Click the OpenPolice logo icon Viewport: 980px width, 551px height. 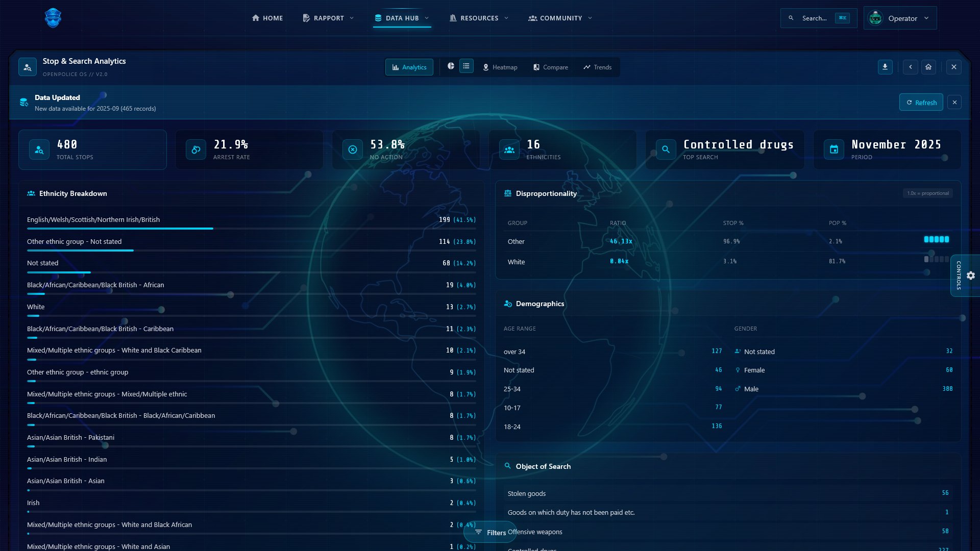pos(53,18)
